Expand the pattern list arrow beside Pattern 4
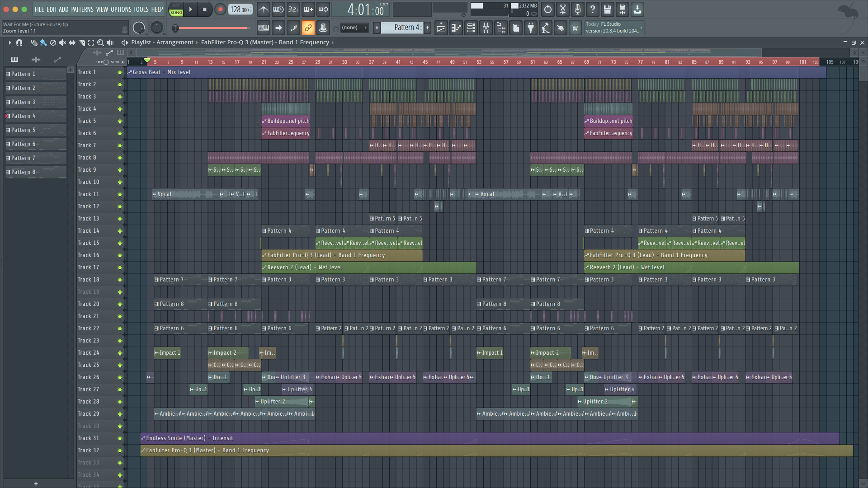The width and height of the screenshot is (868, 488). (x=377, y=28)
